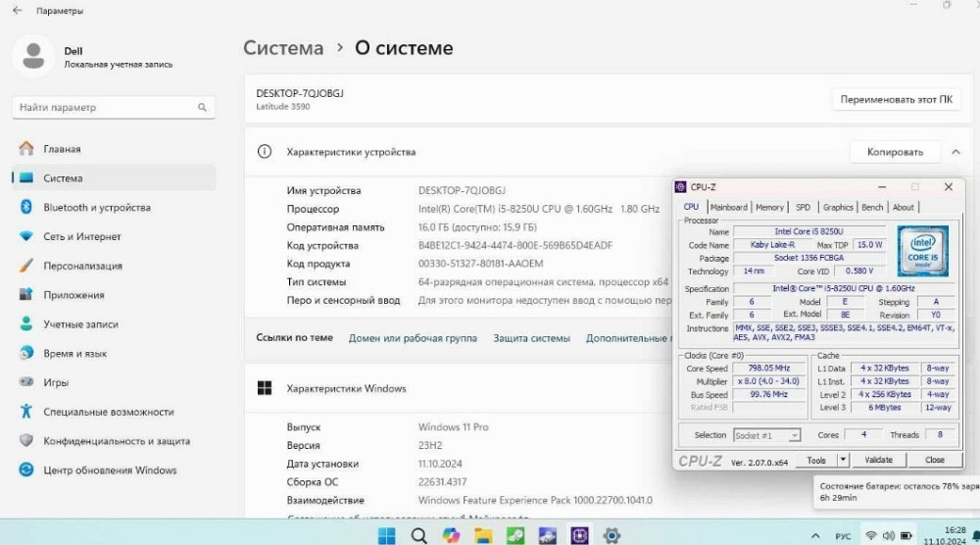
Task: Click the Dell user avatar
Action: coord(33,56)
